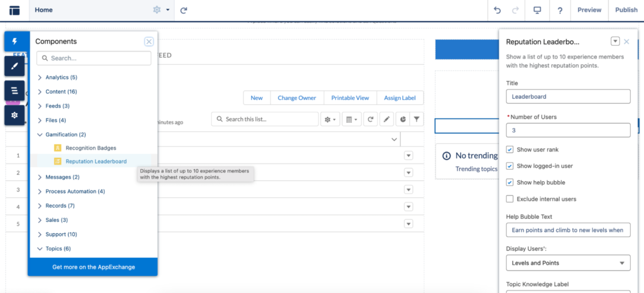The width and height of the screenshot is (644, 293).
Task: Open row 3 action dropdown arrow
Action: (x=408, y=190)
